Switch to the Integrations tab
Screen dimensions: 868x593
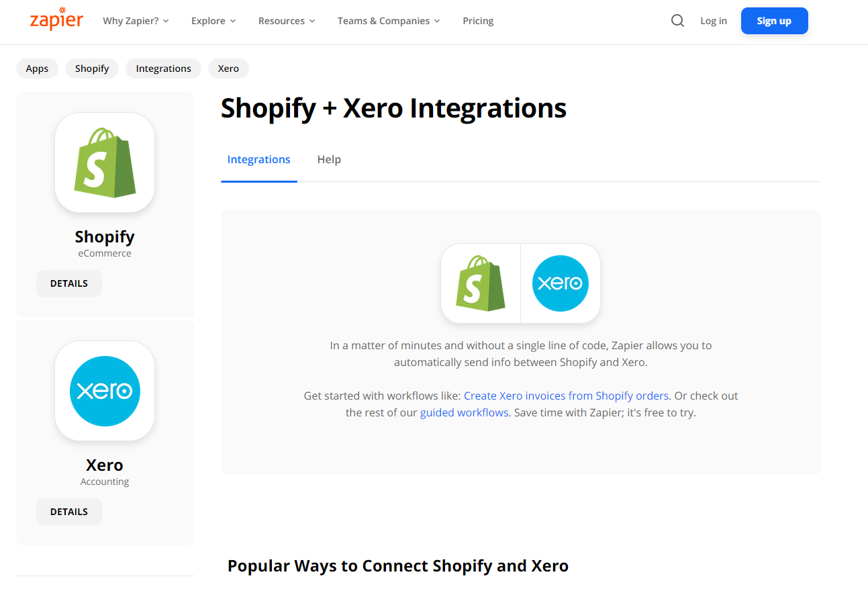[x=259, y=160]
